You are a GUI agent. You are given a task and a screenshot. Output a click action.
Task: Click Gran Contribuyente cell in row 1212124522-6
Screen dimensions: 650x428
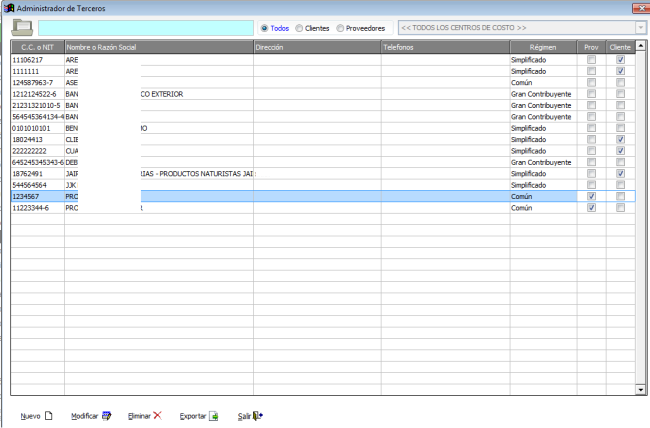pyautogui.click(x=541, y=94)
